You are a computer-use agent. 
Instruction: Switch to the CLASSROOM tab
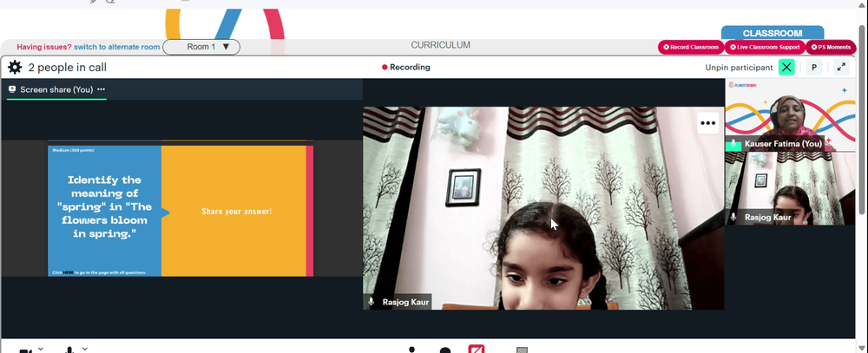click(773, 33)
